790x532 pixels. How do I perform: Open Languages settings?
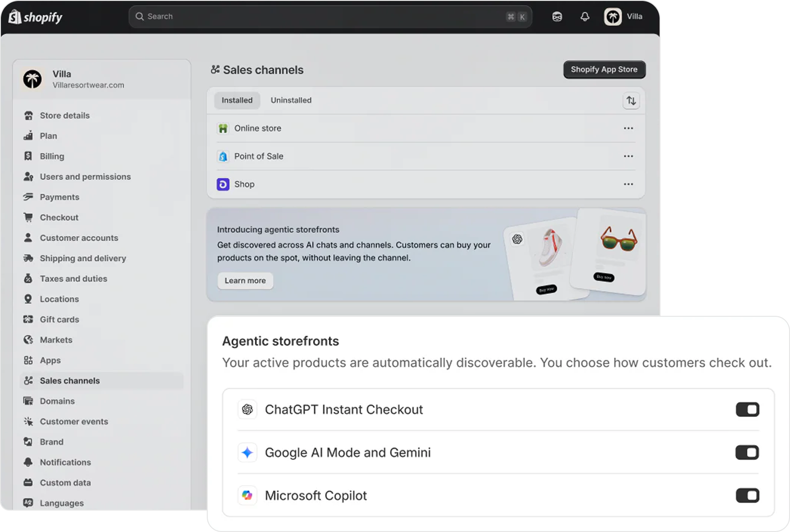(x=102, y=503)
